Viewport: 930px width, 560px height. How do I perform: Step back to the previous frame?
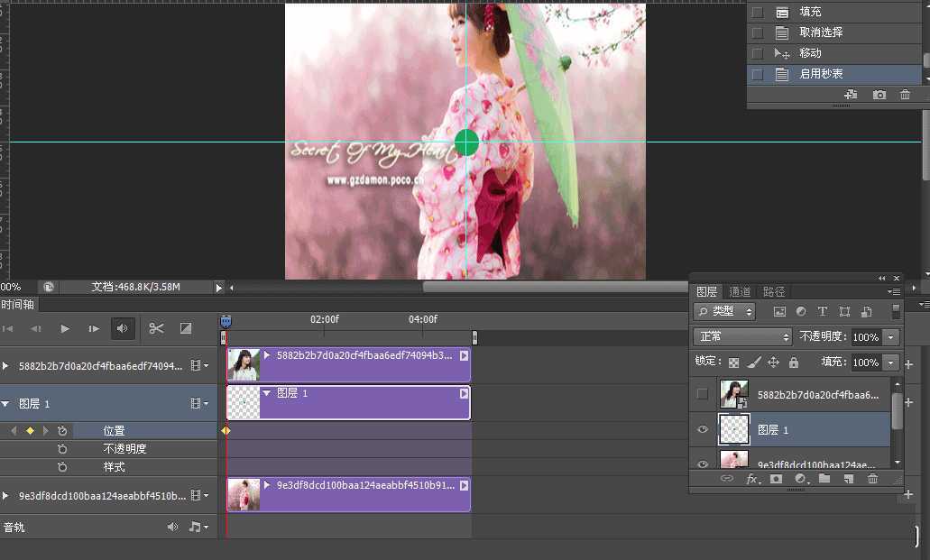pos(36,328)
